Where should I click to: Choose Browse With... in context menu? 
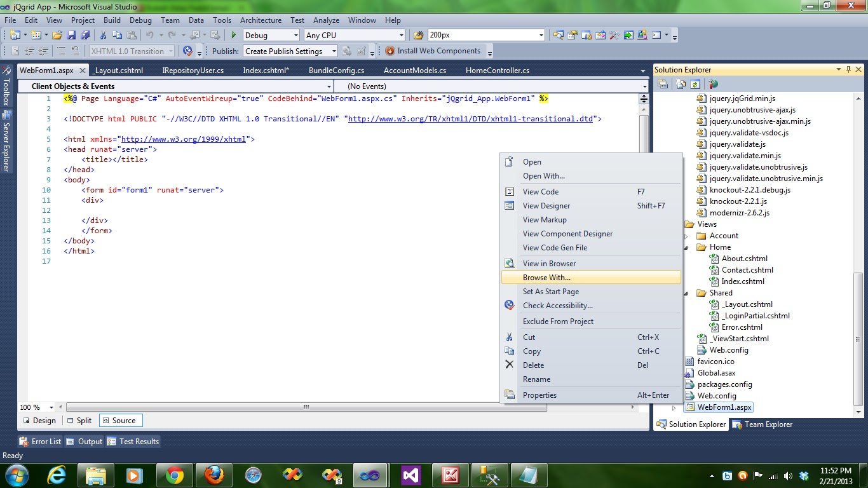[591, 278]
